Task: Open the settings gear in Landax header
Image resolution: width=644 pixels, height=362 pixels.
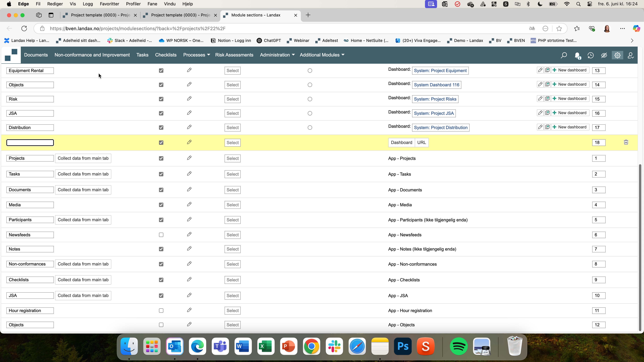Action: (617, 55)
